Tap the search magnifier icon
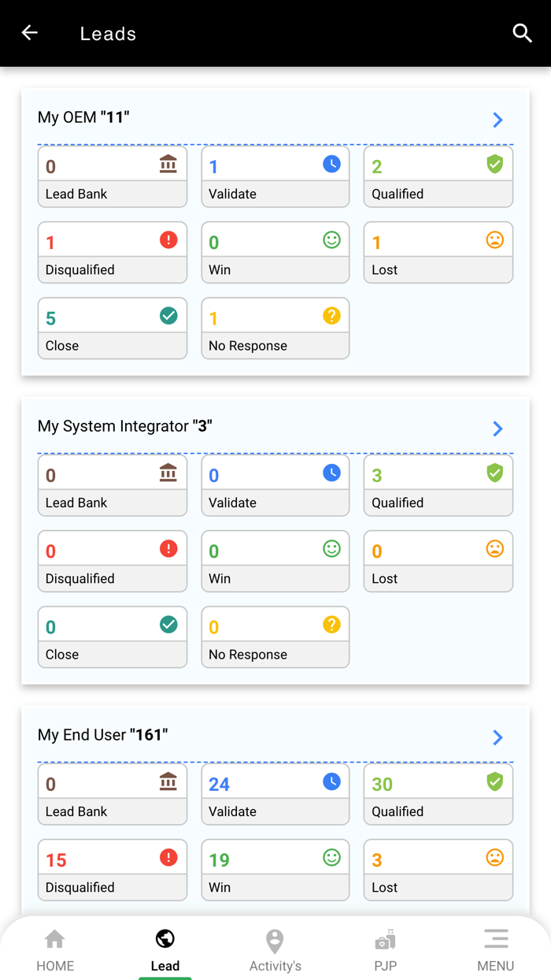 tap(522, 33)
